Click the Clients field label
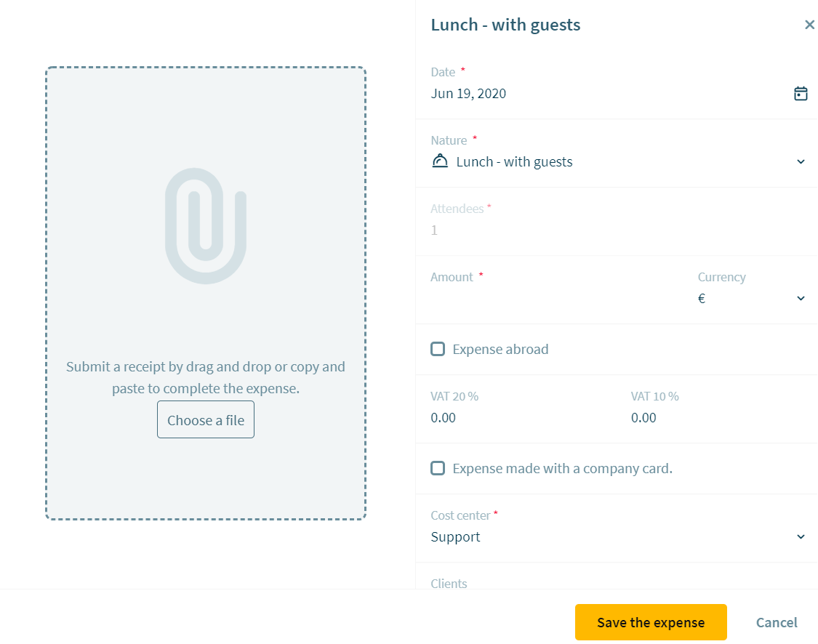 449,584
